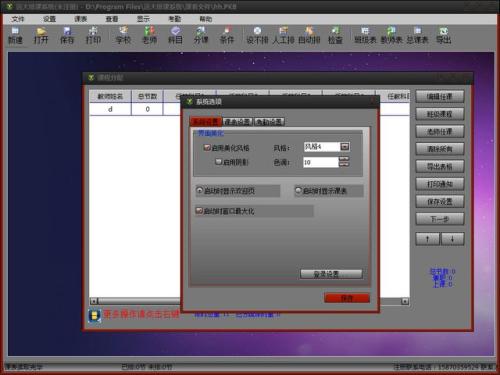Select the 启动时显示课表 radio button

pos(298,190)
